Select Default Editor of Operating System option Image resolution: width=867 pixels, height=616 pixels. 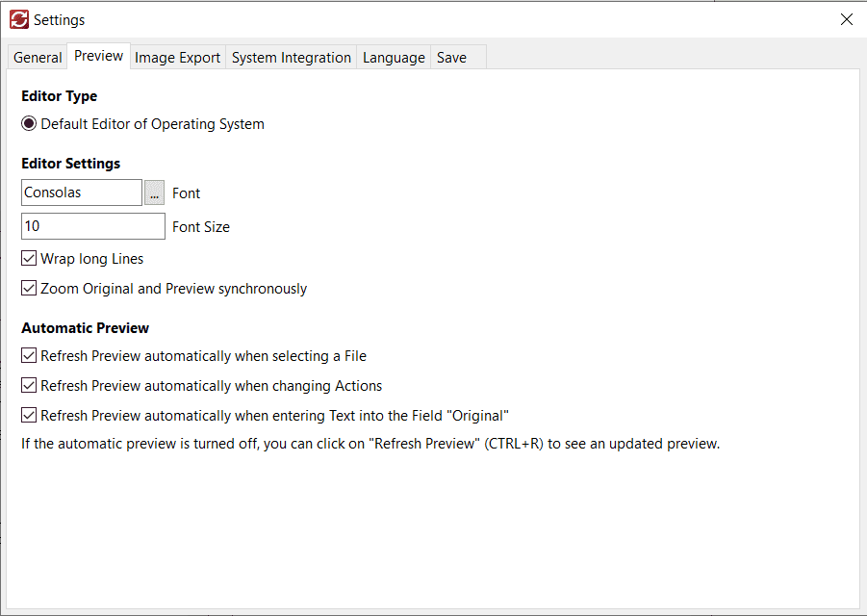[x=29, y=124]
